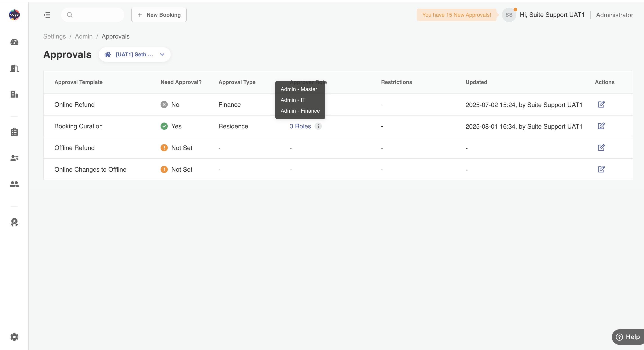Image resolution: width=644 pixels, height=350 pixels.
Task: Open the clipboard icon in sidebar
Action: (x=14, y=132)
